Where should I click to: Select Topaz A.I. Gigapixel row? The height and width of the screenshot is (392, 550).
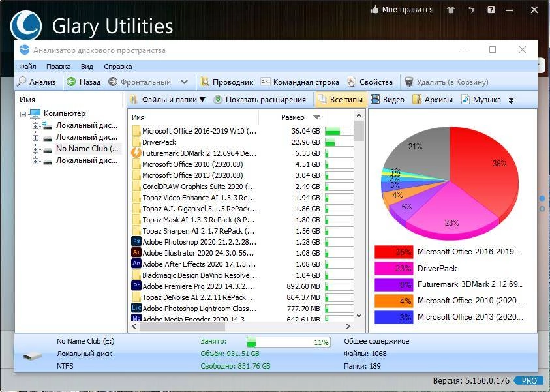(242, 209)
